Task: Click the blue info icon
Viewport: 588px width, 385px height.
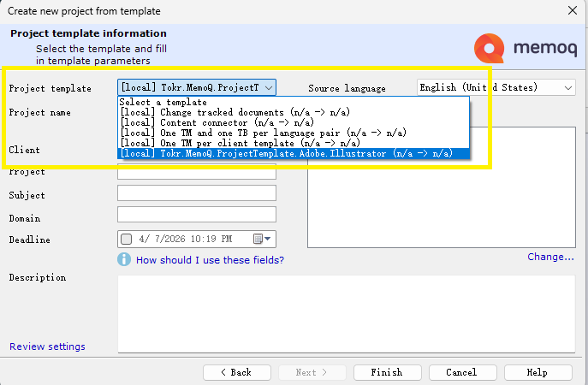Action: click(x=124, y=259)
